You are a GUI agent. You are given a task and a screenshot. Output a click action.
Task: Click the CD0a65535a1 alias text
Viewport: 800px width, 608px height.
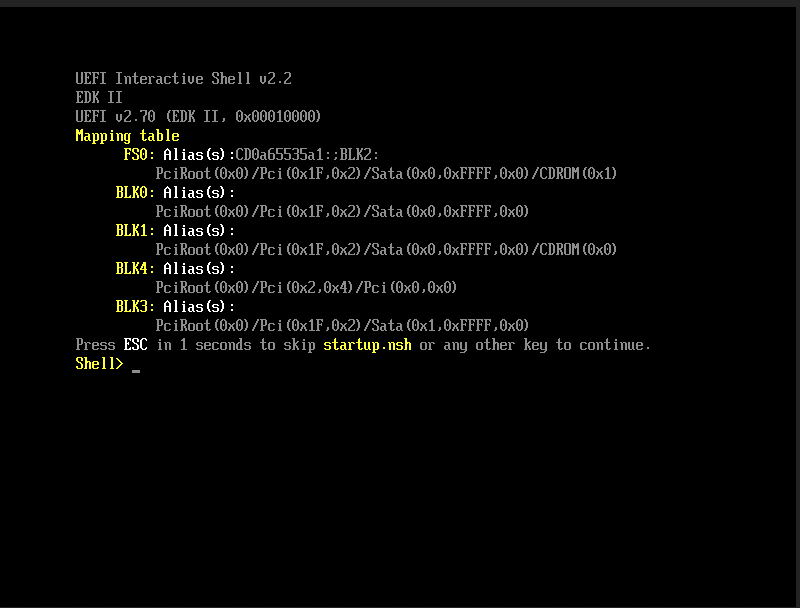click(283, 155)
